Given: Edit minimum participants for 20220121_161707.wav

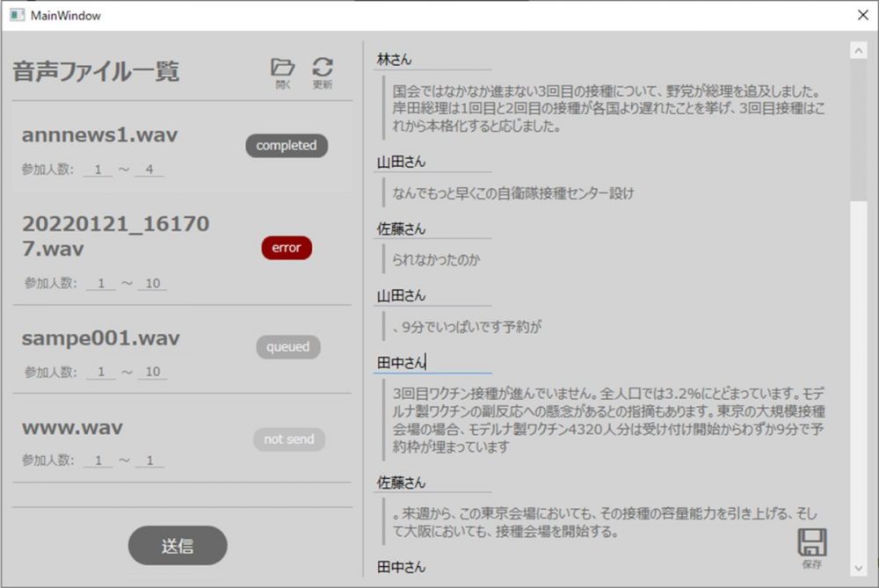Looking at the screenshot, I should (101, 283).
